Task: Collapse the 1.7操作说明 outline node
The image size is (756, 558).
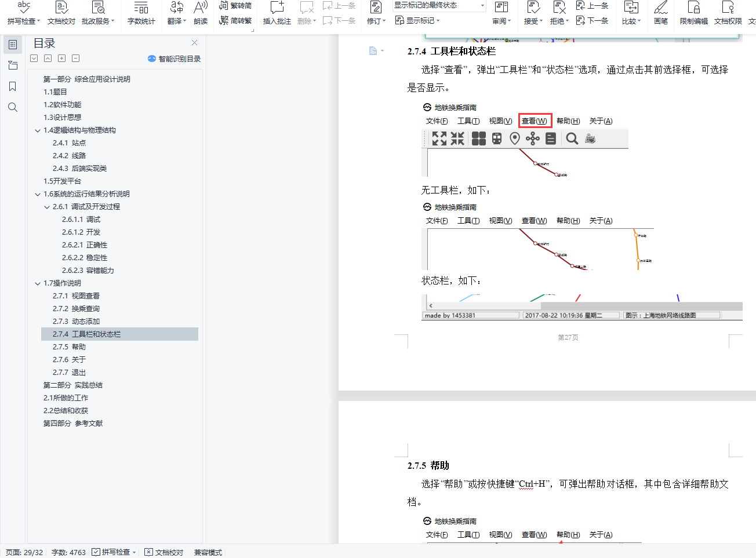Action: coord(38,283)
